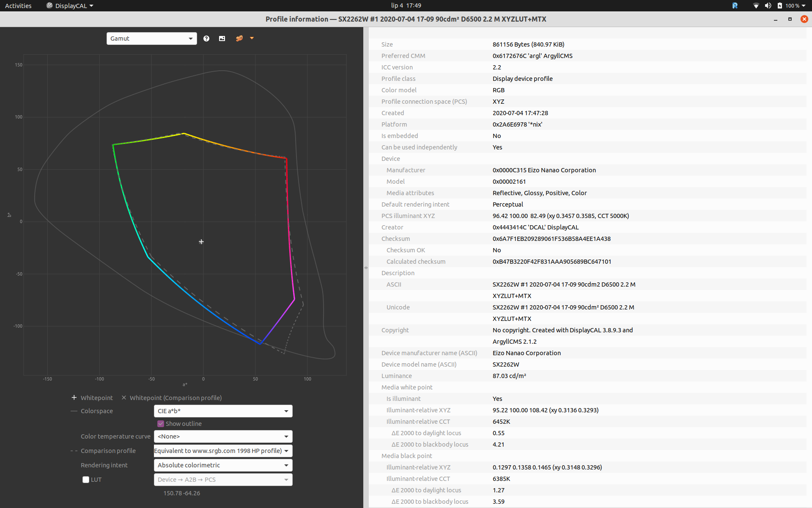Open the DisplayCAL application menu

(x=70, y=6)
